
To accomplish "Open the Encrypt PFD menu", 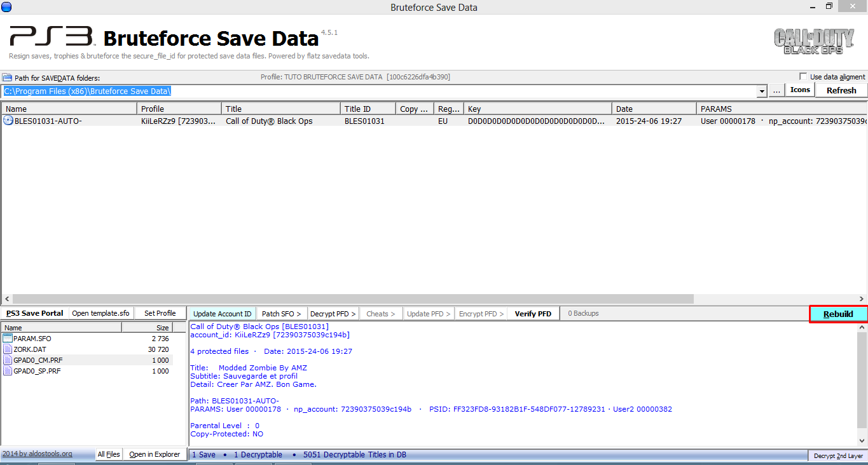I will 481,314.
